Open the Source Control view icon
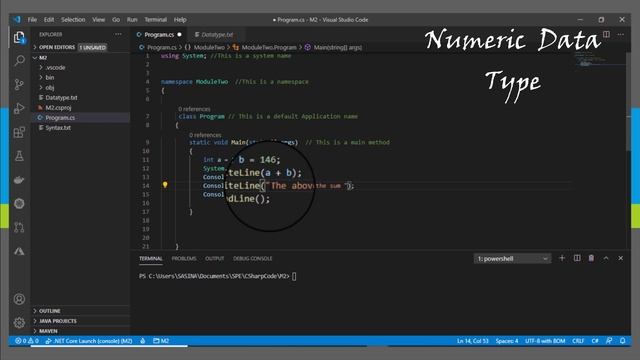Viewport: 640px width, 360px height. click(19, 84)
